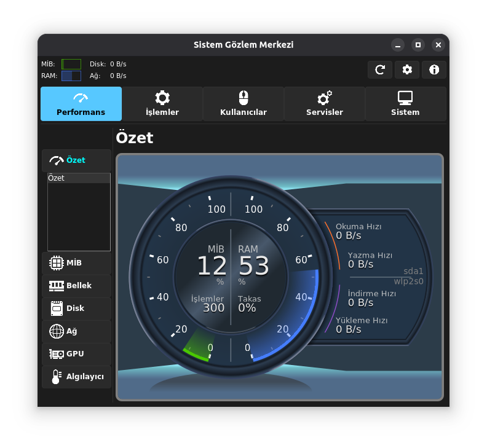Open settings via the gear icon
Image resolution: width=487 pixels, height=448 pixels.
(x=406, y=69)
